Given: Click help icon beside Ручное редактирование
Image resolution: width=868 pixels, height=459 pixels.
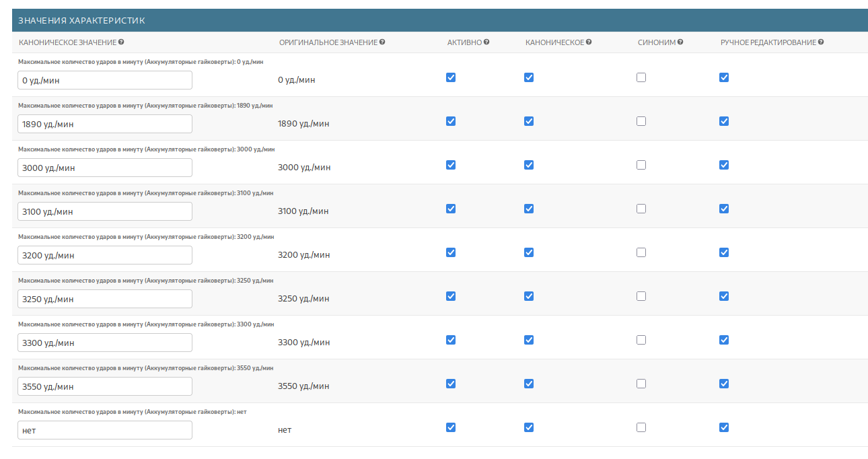Looking at the screenshot, I should (x=821, y=42).
